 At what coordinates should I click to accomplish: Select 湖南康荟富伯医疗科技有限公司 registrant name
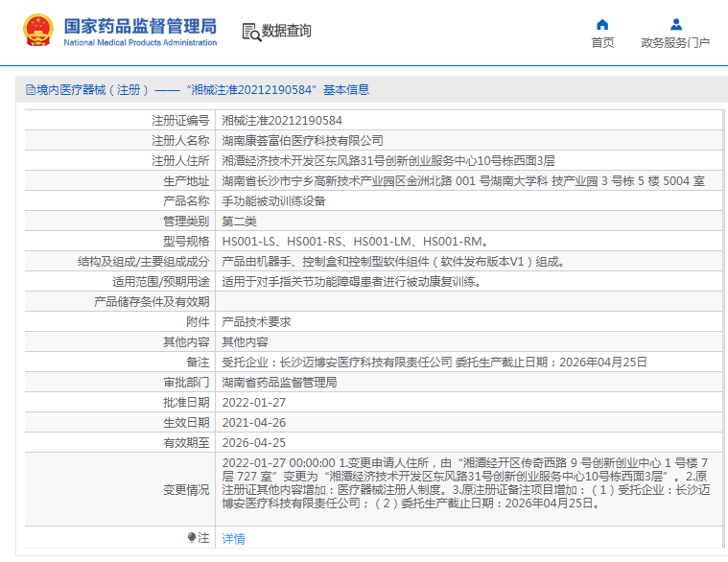(x=302, y=141)
